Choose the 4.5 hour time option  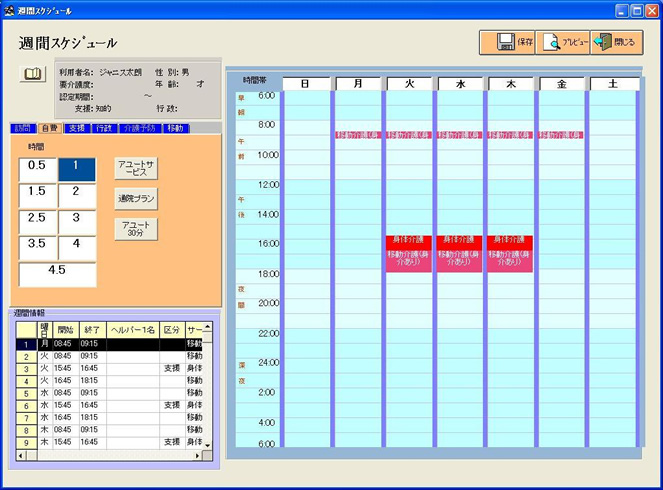(57, 270)
